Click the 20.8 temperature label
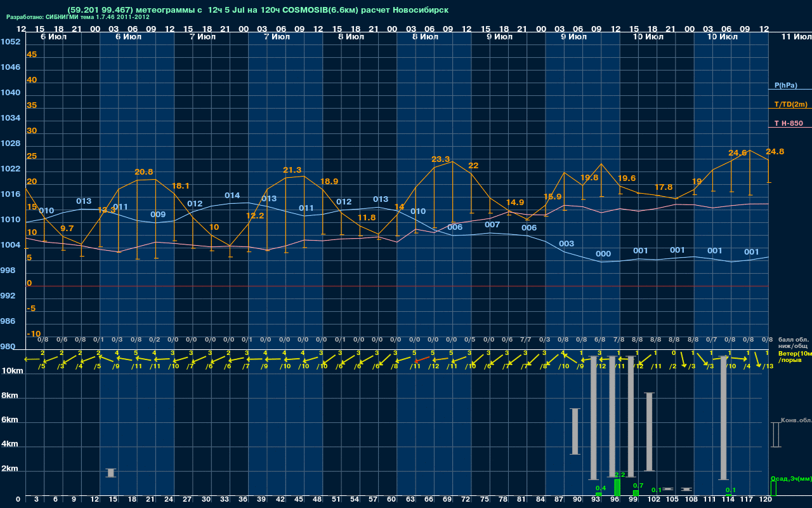This screenshot has height=508, width=812. [144, 171]
